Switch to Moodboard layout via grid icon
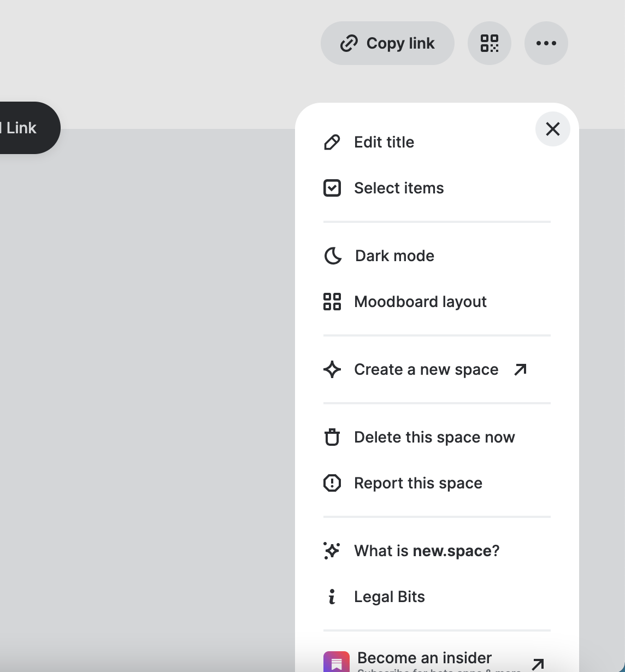 coord(332,302)
